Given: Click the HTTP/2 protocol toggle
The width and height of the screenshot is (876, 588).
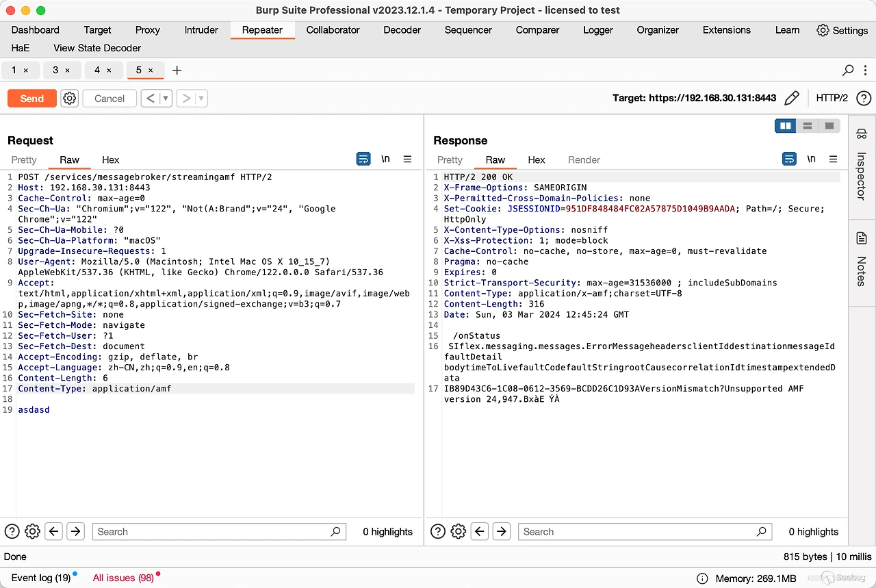Looking at the screenshot, I should pyautogui.click(x=832, y=98).
